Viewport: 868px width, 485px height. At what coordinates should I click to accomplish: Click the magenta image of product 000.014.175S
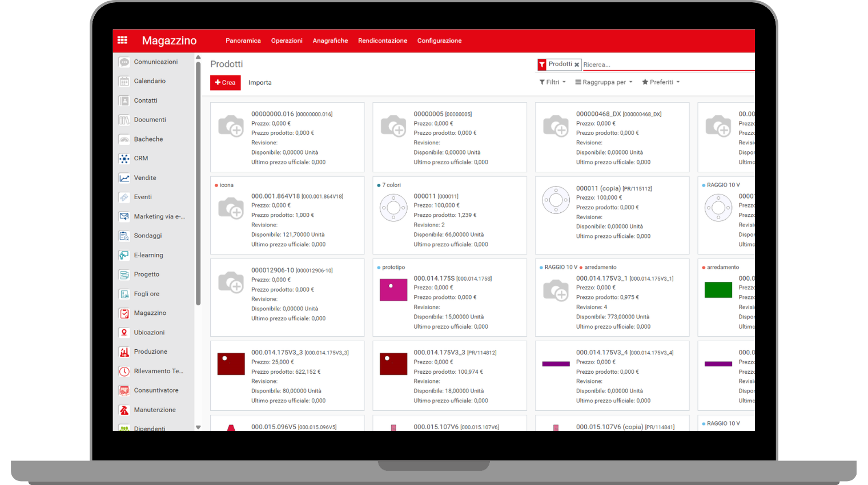pos(393,290)
